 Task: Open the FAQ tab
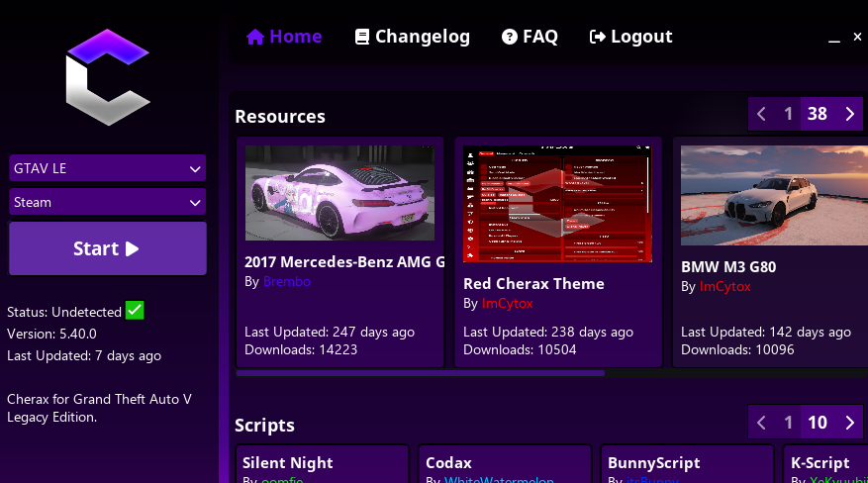pyautogui.click(x=530, y=37)
